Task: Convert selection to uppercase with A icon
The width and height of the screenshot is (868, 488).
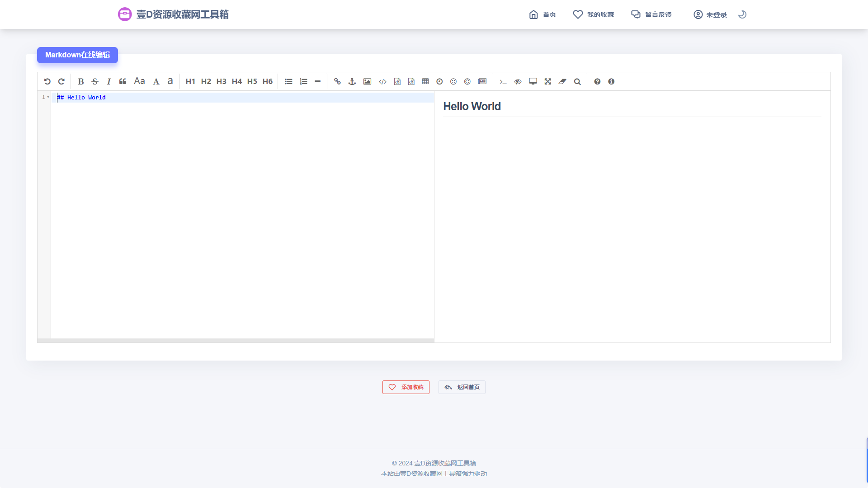Action: (156, 81)
